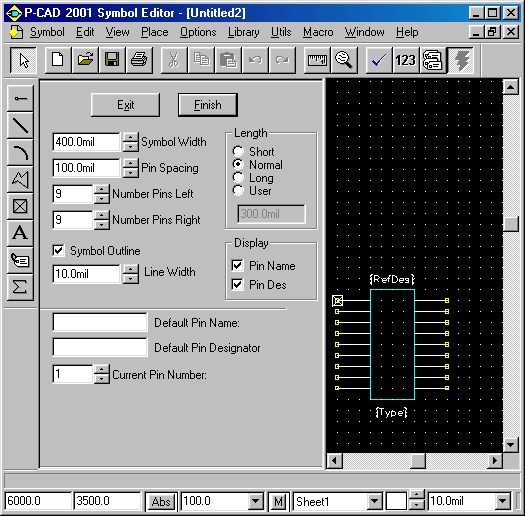Open the 100.0 grid dropdown
The image size is (525, 516).
255,501
